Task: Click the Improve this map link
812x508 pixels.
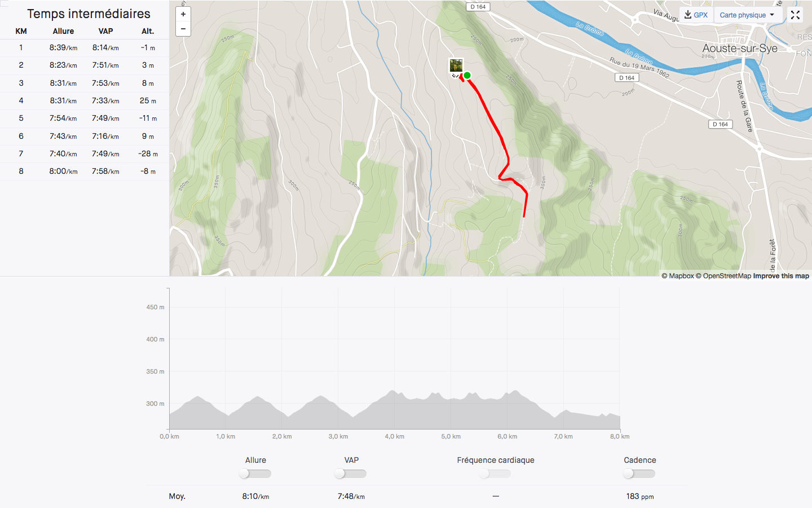Action: (781, 276)
